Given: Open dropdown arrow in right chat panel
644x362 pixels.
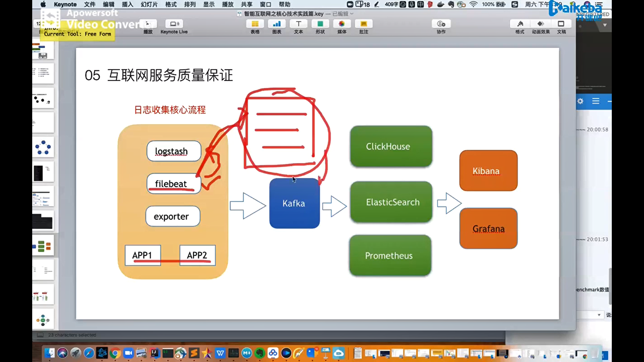Looking at the screenshot, I should coord(599,315).
